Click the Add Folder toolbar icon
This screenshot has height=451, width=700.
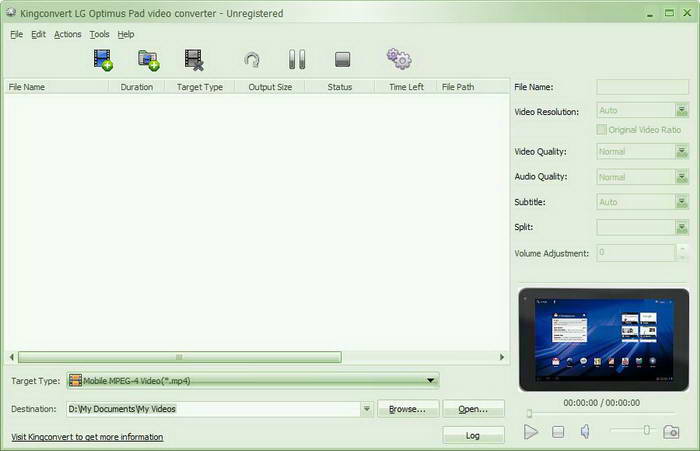(149, 60)
